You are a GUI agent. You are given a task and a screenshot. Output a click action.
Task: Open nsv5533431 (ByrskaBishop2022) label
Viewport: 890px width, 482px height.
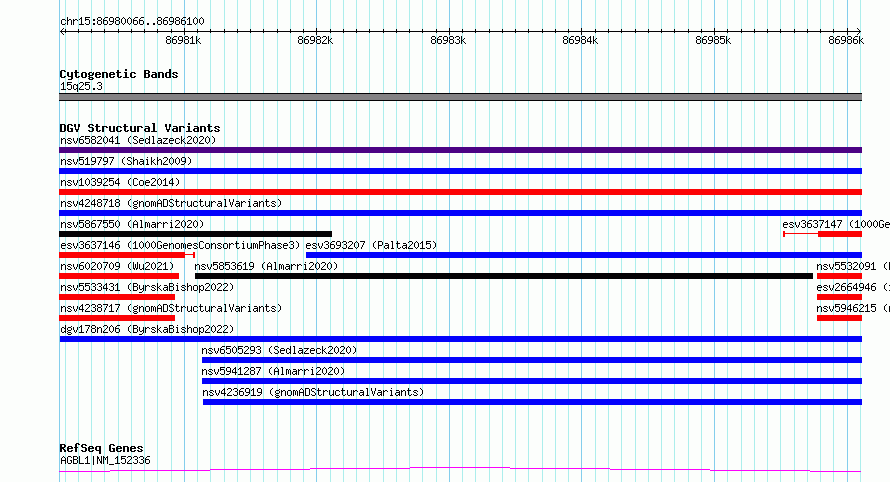click(x=147, y=287)
